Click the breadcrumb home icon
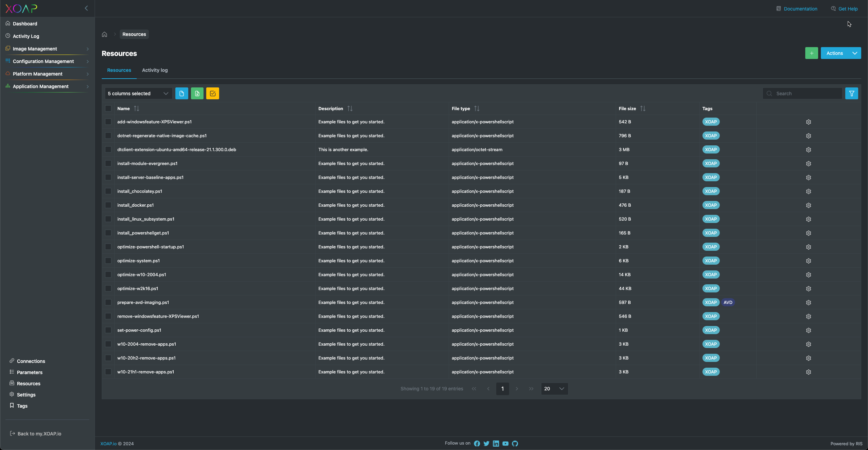Image resolution: width=868 pixels, height=450 pixels. click(x=104, y=34)
